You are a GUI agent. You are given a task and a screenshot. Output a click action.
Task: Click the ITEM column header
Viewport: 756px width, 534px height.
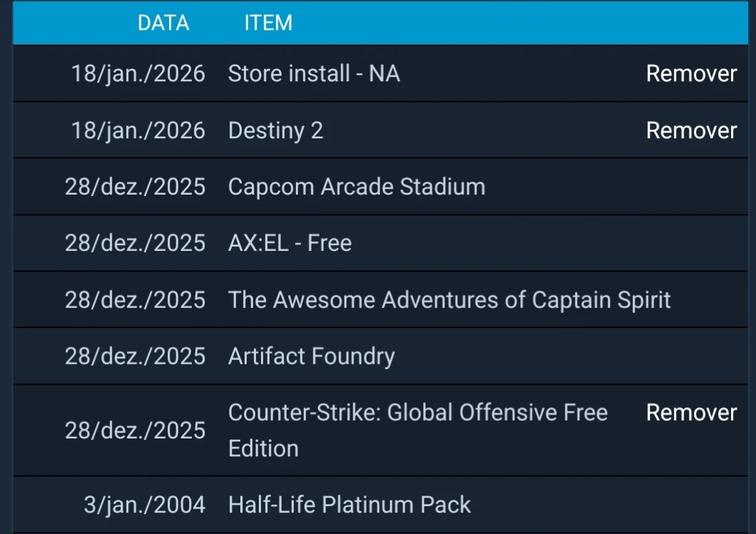click(x=268, y=23)
